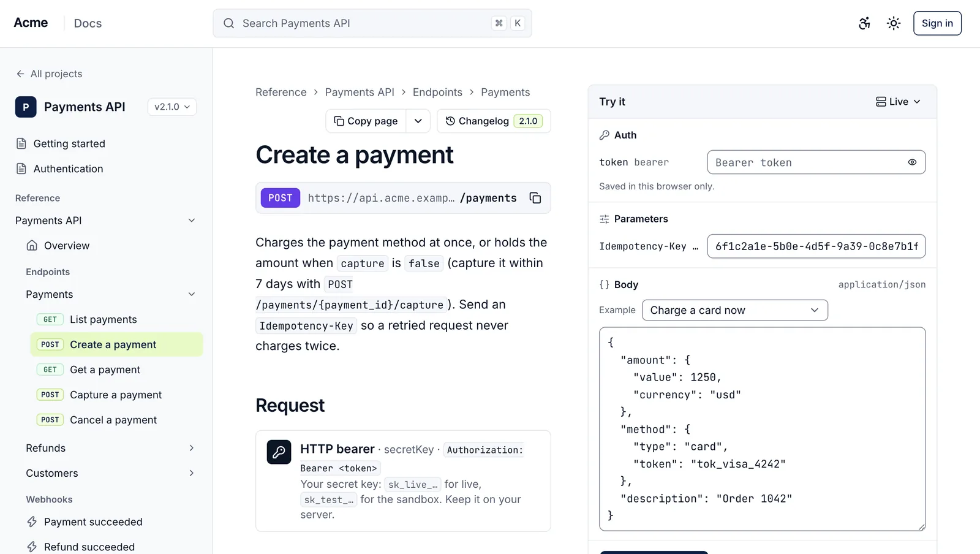Copy the endpoint URL with the copy icon
The height and width of the screenshot is (554, 980).
click(535, 198)
